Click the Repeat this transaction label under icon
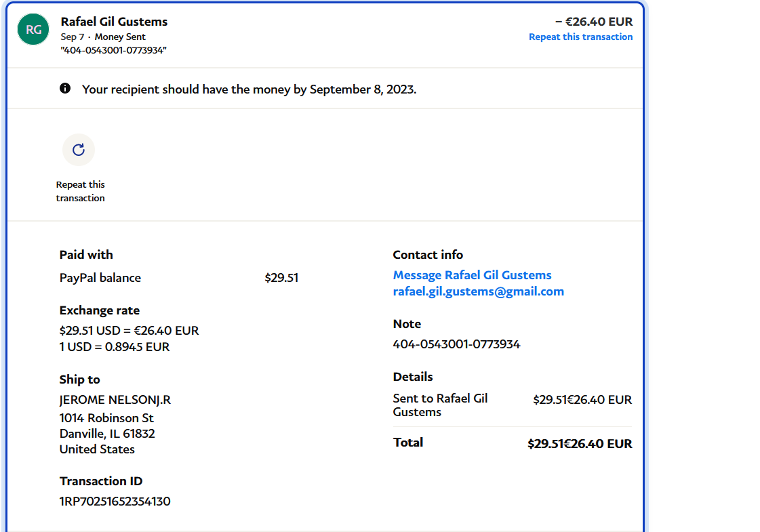The image size is (760, 532). 80,191
